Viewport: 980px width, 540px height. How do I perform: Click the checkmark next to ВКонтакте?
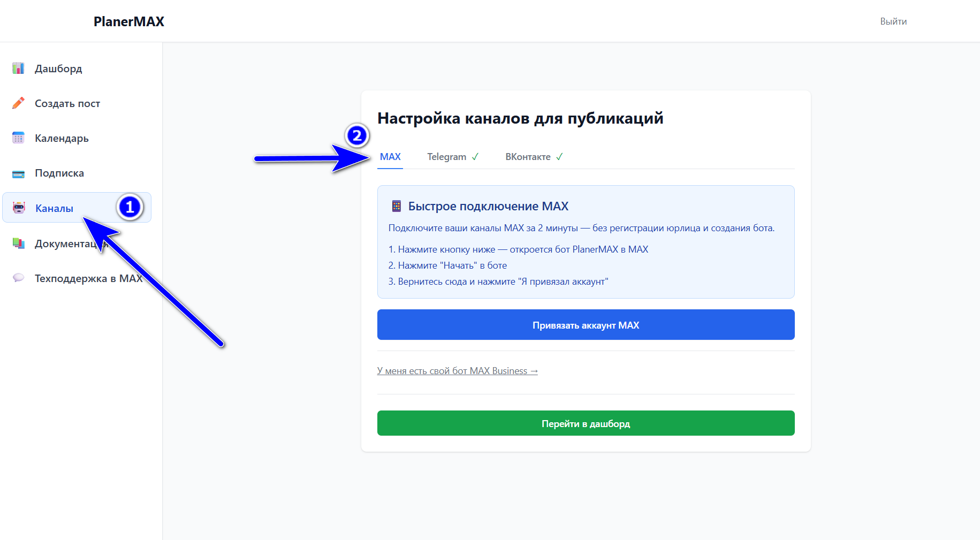pyautogui.click(x=559, y=156)
